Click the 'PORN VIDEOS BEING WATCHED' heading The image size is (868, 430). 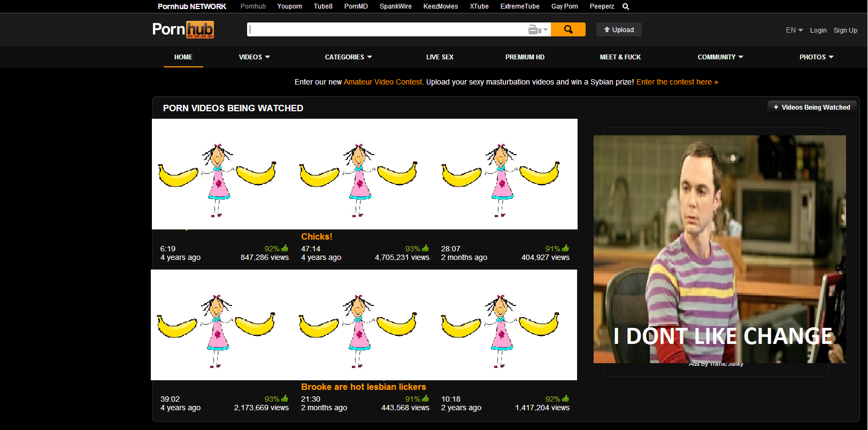pos(233,108)
